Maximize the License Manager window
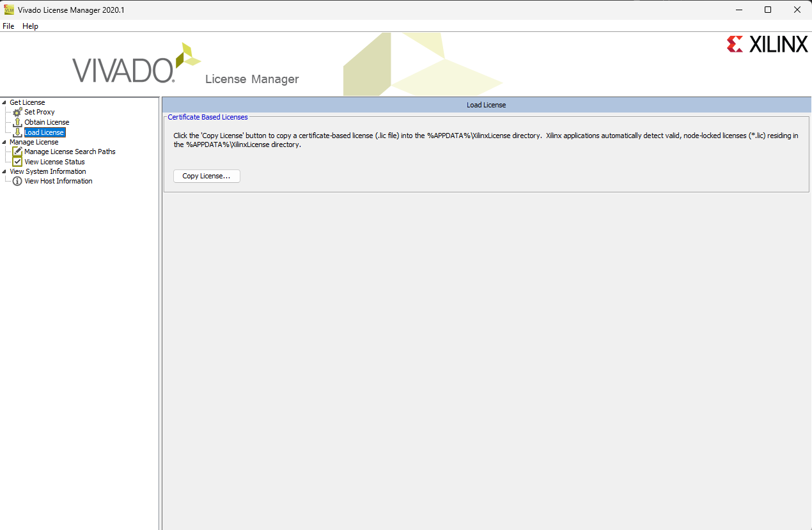812x530 pixels. pos(768,10)
